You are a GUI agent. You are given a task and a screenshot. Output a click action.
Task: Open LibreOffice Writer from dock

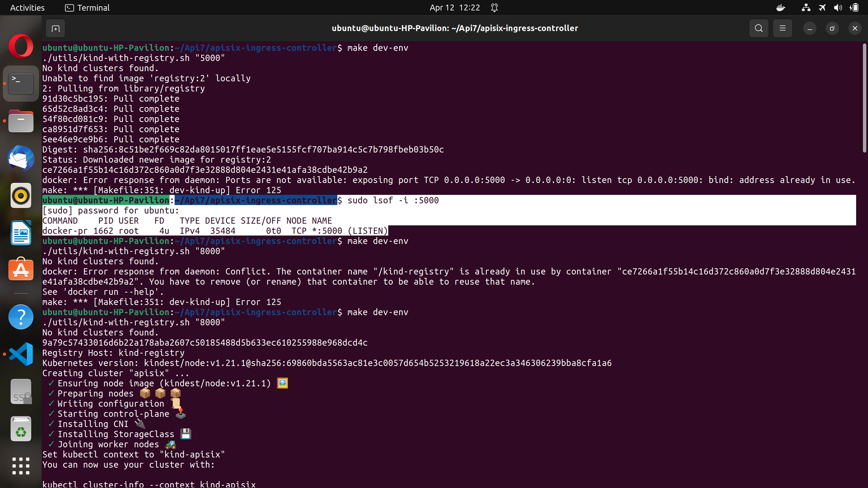click(x=21, y=233)
